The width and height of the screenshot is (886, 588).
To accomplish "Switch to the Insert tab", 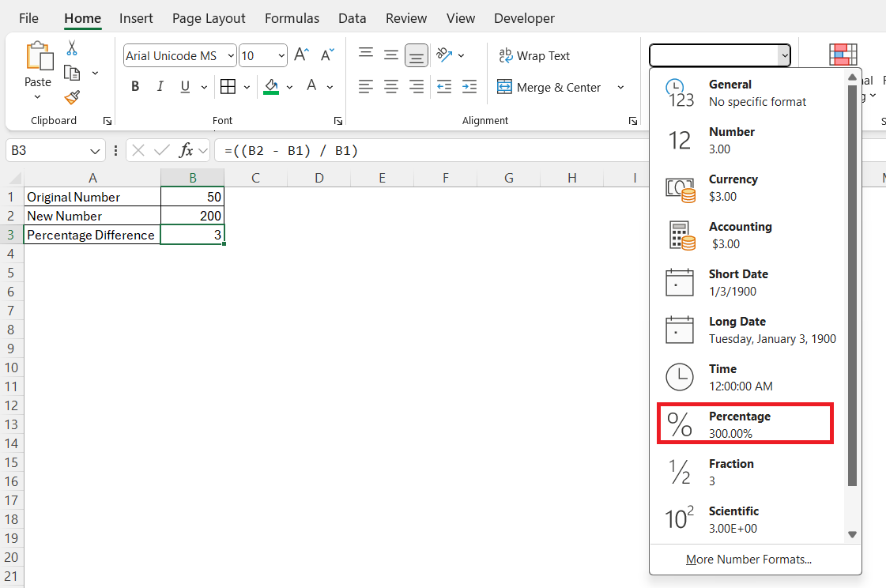I will tap(136, 18).
